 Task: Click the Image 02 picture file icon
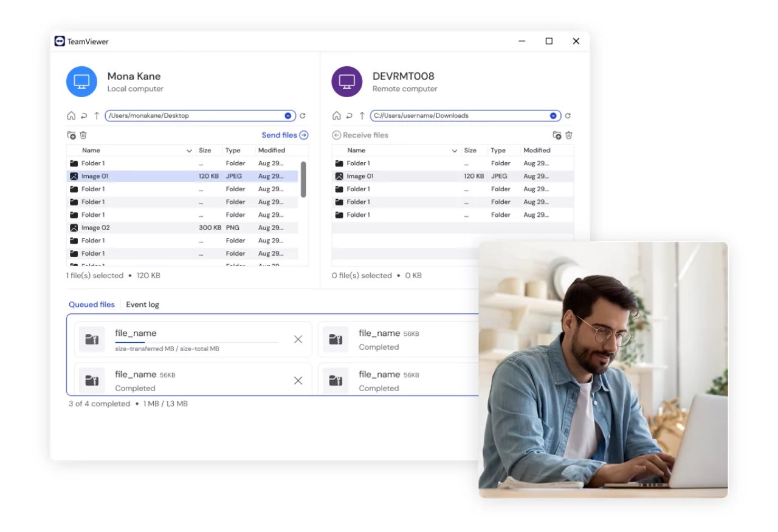pos(74,228)
